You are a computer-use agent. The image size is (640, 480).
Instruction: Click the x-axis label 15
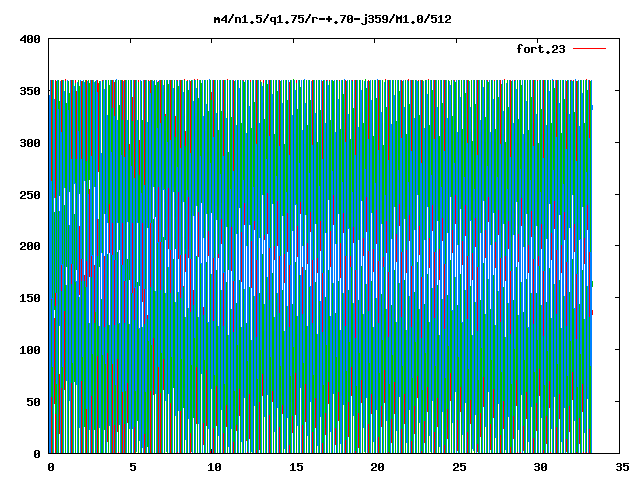296,467
